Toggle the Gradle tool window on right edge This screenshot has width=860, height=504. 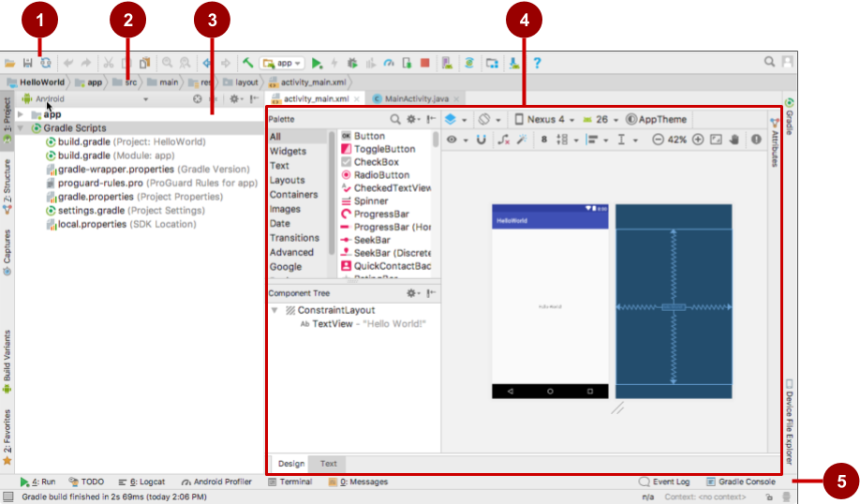click(x=789, y=116)
